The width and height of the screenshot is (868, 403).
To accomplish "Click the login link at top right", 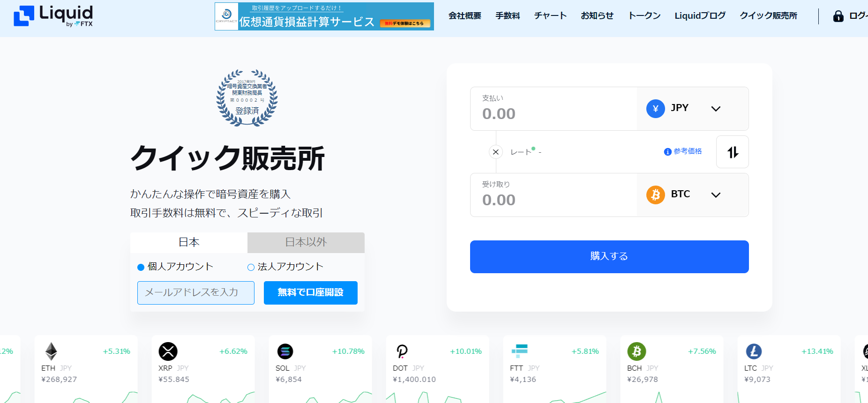I will pyautogui.click(x=858, y=16).
